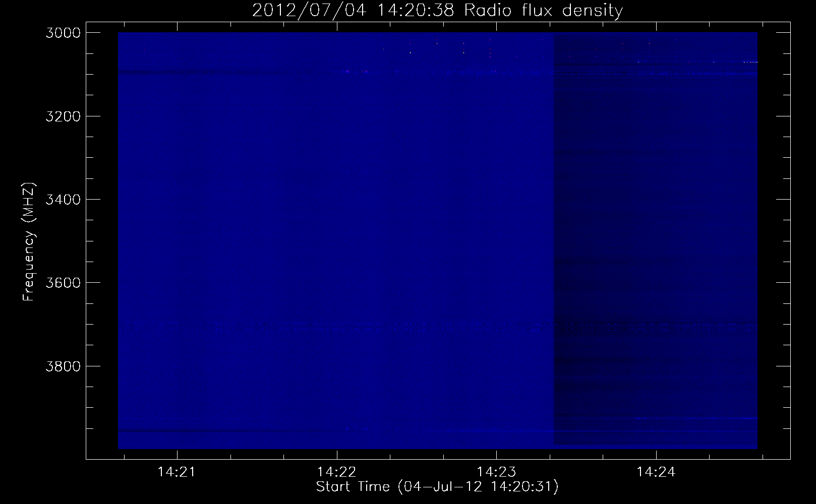Click the 3000 frequency tick label
Screen dimensions: 816x504
63,33
